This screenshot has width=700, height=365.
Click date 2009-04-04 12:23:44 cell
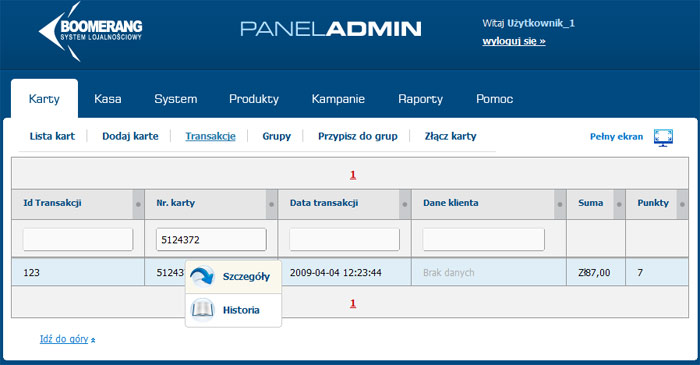[x=344, y=272]
